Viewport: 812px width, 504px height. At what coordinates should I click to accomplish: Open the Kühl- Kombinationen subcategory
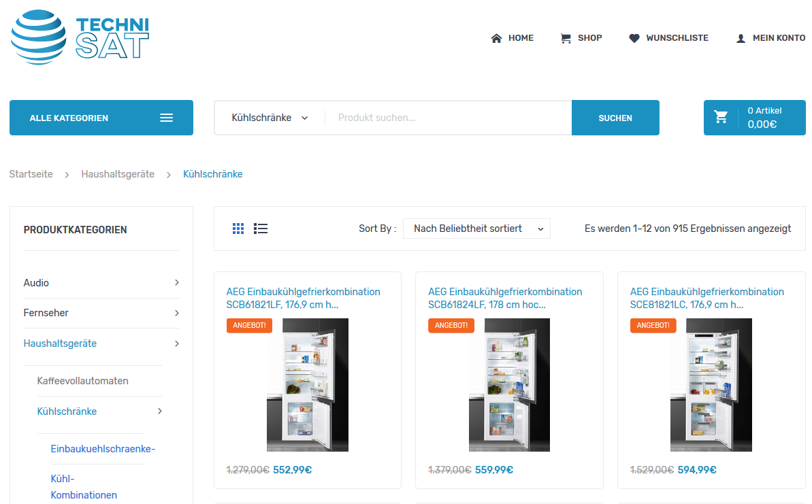pyautogui.click(x=84, y=487)
